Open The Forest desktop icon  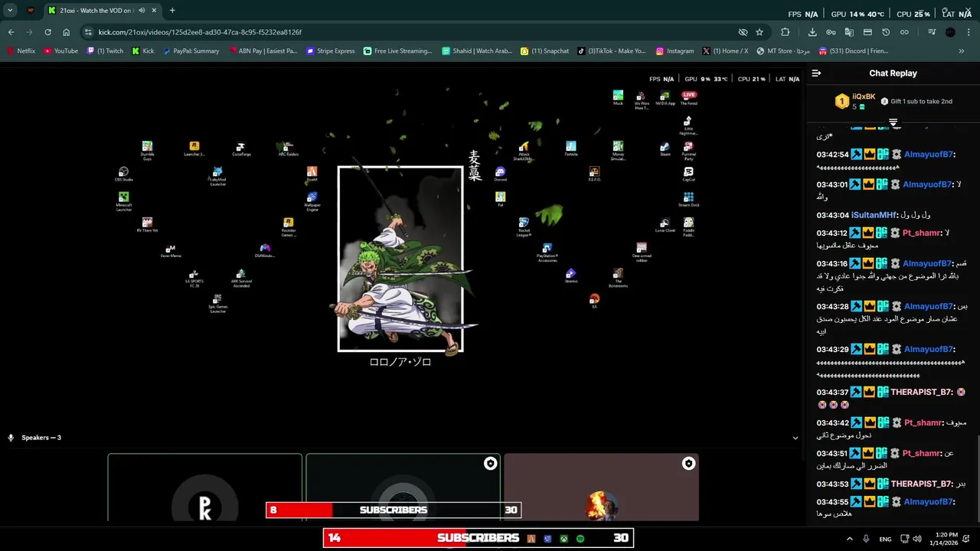pos(688,97)
